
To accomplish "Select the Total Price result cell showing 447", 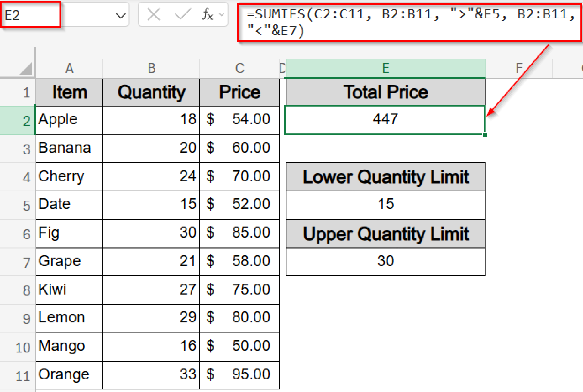I will (x=385, y=120).
